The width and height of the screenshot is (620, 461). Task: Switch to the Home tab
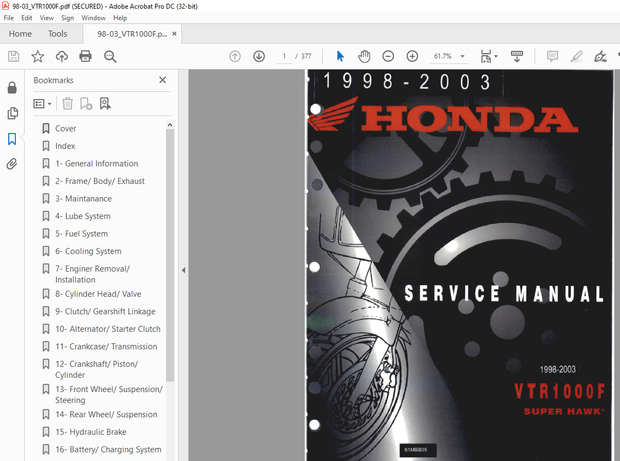pyautogui.click(x=20, y=34)
